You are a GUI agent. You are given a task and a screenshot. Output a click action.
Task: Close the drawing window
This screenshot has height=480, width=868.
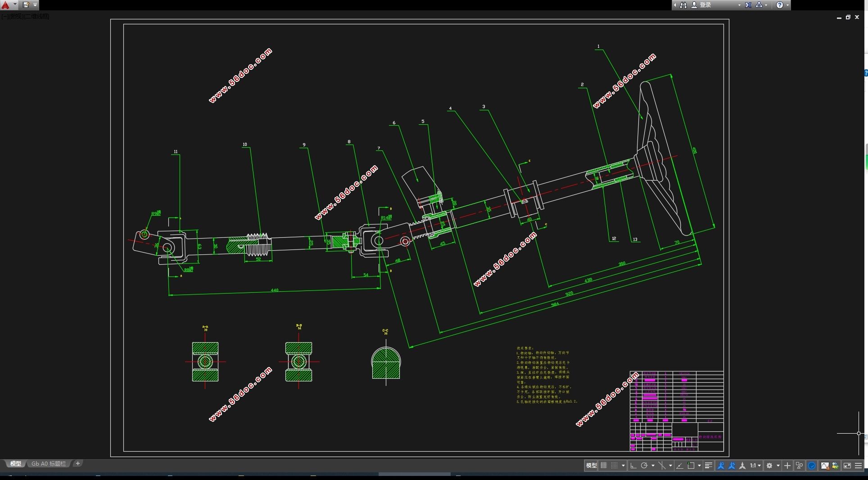(857, 18)
